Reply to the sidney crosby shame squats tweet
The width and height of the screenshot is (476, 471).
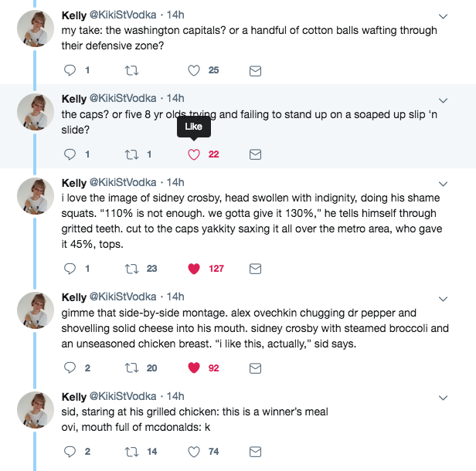pos(70,269)
